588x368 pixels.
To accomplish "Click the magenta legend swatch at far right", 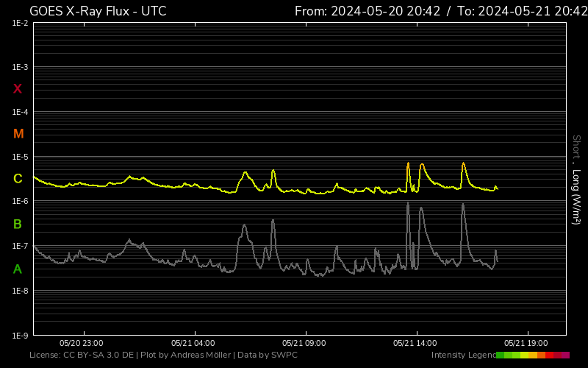I will pos(565,355).
